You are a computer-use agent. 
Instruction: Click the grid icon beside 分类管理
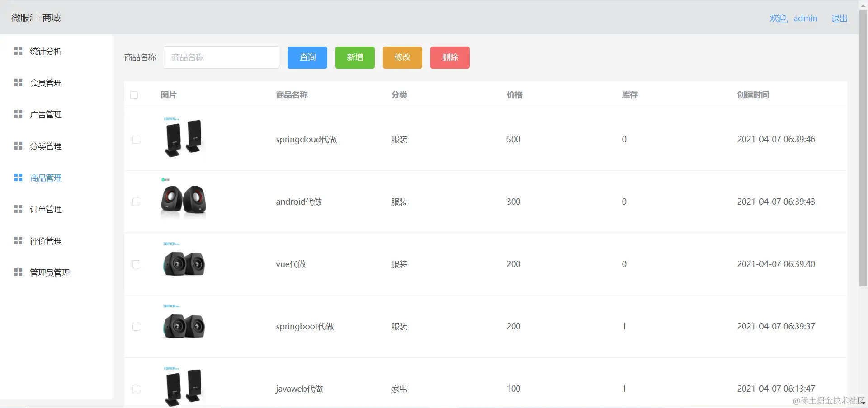click(x=18, y=146)
